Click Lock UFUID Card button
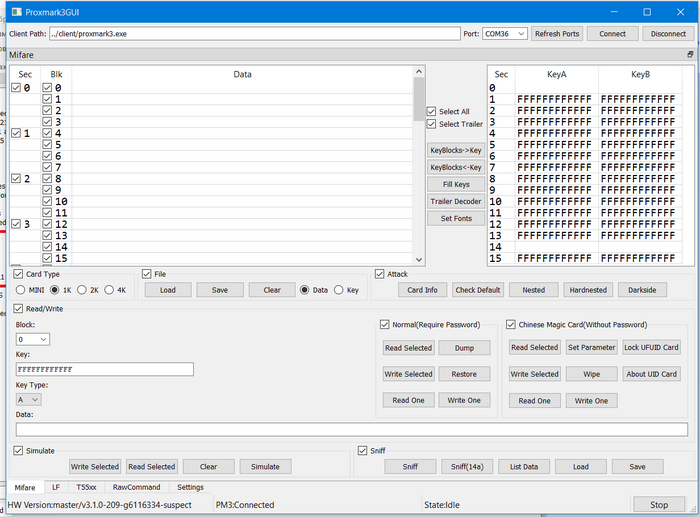Viewport: 700px width, 517px height. point(651,347)
